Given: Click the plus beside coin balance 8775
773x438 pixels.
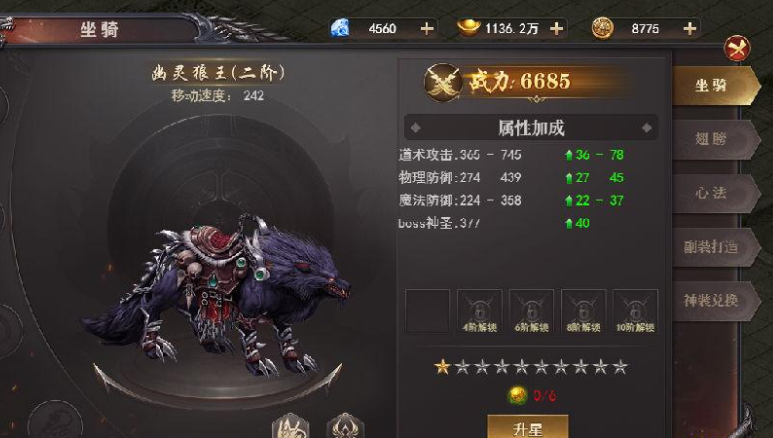Looking at the screenshot, I should [x=690, y=29].
